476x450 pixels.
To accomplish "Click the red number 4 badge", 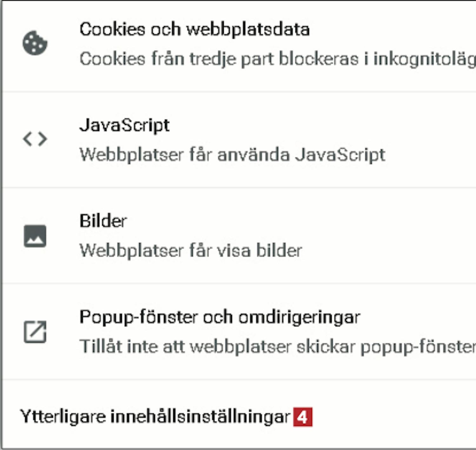I will coord(303,417).
